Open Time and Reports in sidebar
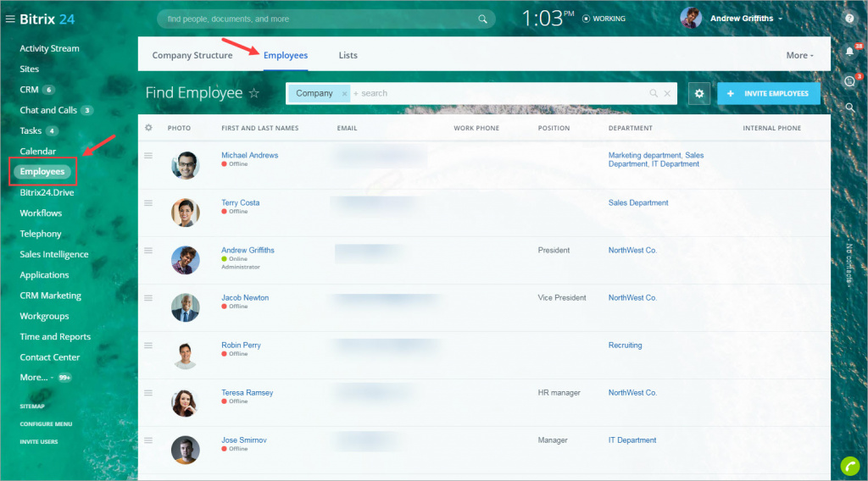Screen dimensions: 868x481 tap(55, 337)
